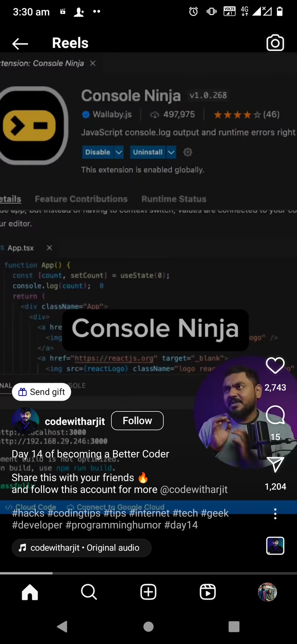Go back using the Reels arrow

(x=20, y=43)
